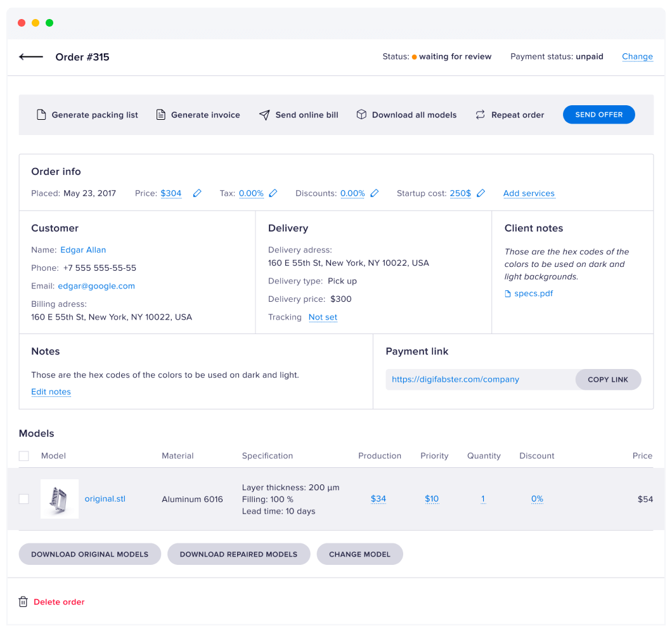Click Change next to Payment status
The height and width of the screenshot is (634, 672).
[637, 56]
